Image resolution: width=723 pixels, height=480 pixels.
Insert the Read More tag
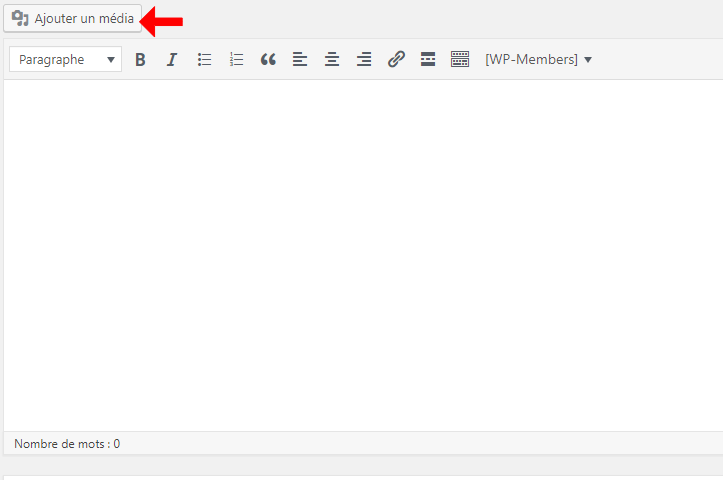pos(428,60)
